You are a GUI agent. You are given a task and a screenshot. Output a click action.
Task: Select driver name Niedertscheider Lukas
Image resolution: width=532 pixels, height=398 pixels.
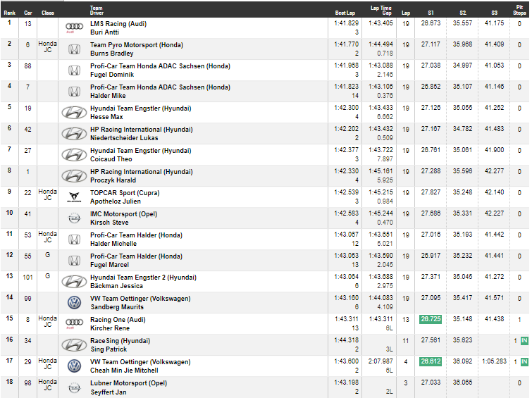coord(124,138)
